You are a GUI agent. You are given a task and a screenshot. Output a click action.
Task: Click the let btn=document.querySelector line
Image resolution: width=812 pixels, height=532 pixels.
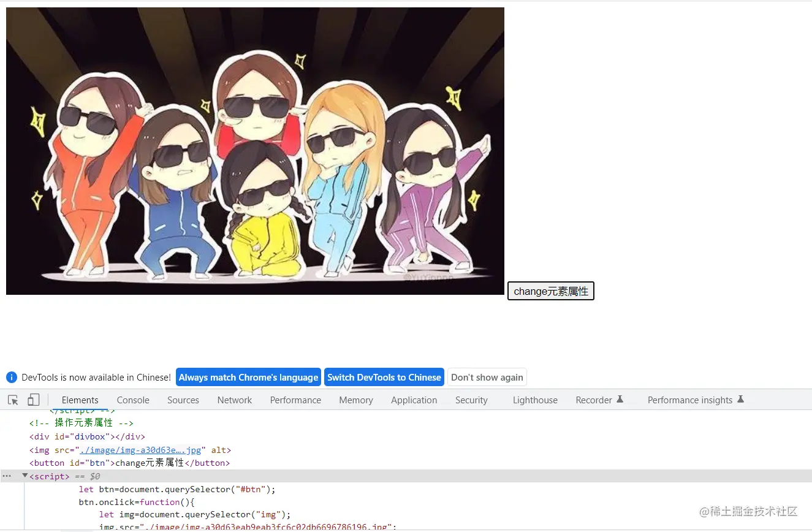[177, 489]
